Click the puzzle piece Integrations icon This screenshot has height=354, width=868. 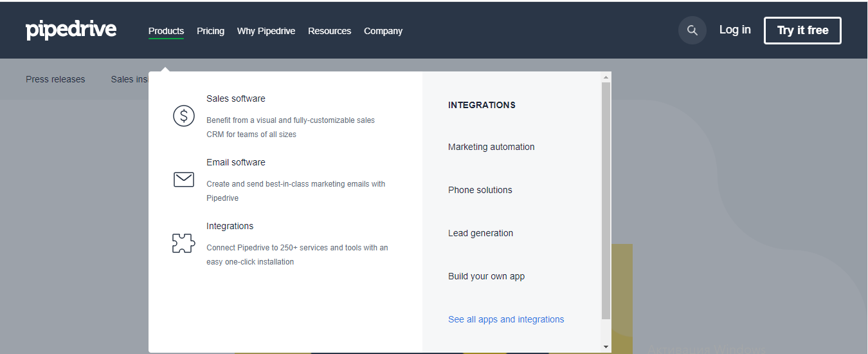(184, 243)
